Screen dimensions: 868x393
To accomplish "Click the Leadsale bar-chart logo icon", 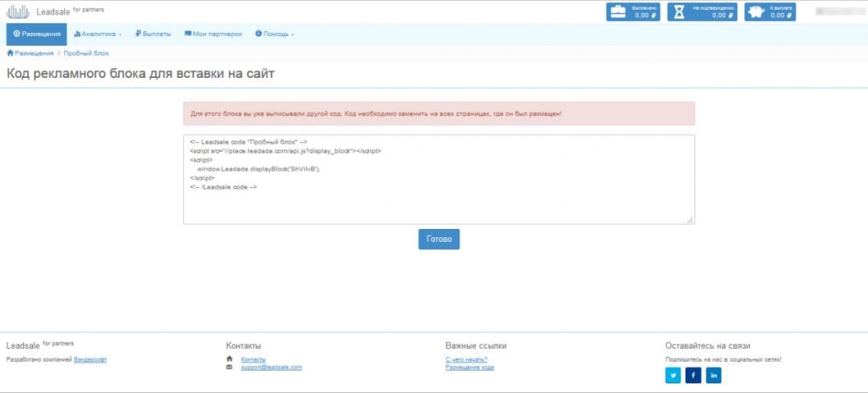I will [18, 11].
